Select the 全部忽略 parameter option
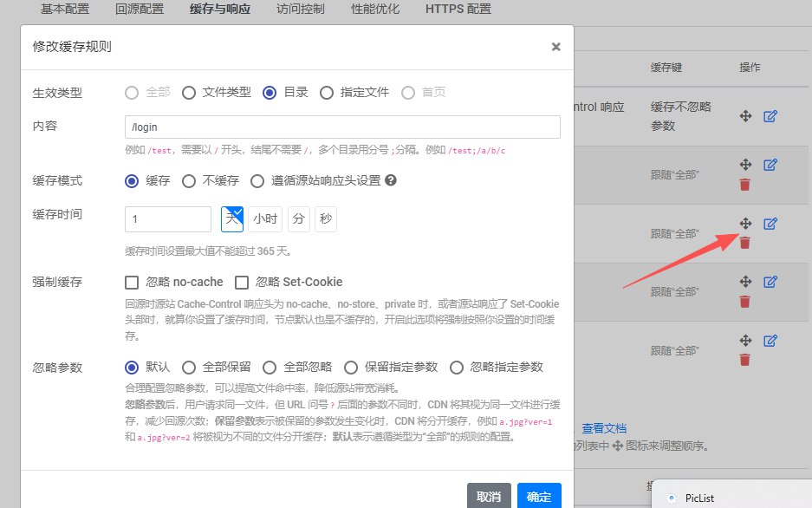This screenshot has height=508, width=812. coord(270,367)
